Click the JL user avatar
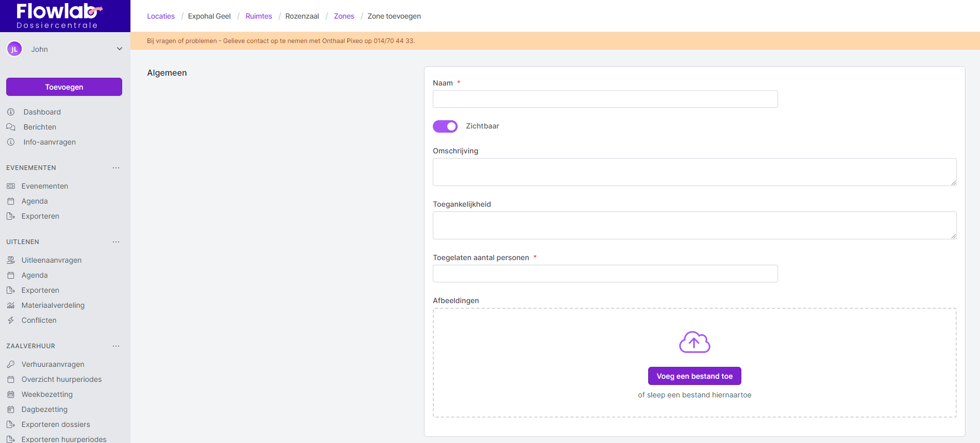Screen dimensions: 980x443 coord(14,49)
